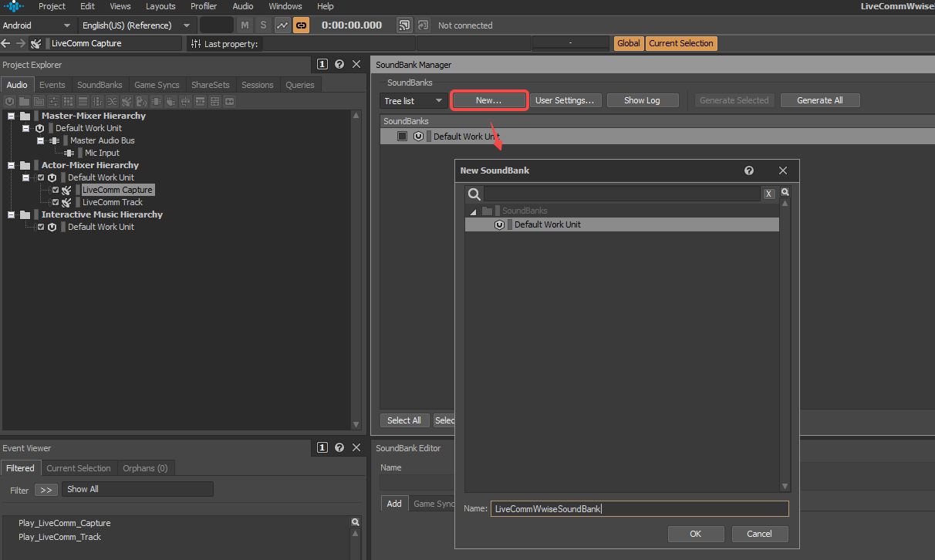The width and height of the screenshot is (935, 560).
Task: Click the Wwise logo in the menu bar
Action: click(14, 6)
